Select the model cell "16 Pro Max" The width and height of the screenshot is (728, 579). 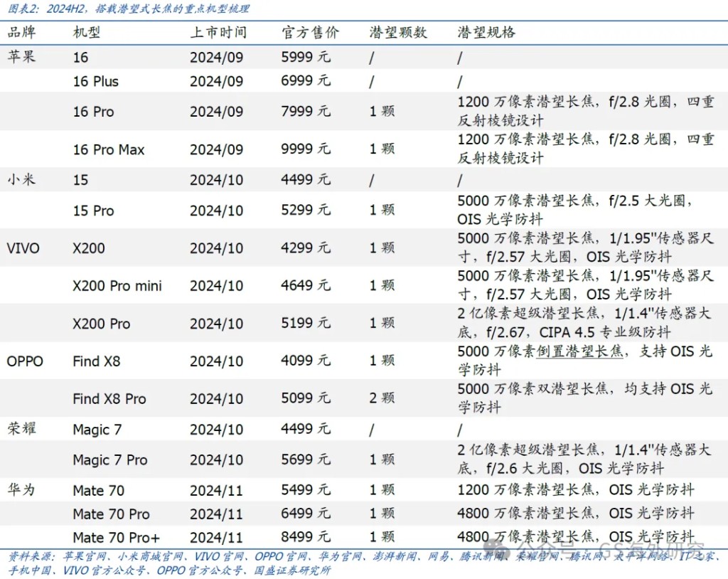[x=109, y=149]
